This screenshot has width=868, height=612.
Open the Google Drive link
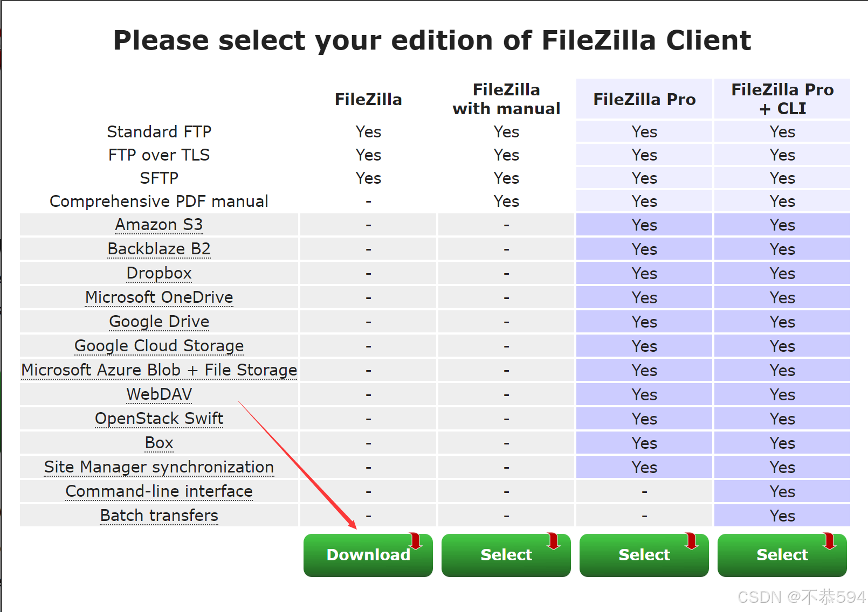[159, 321]
